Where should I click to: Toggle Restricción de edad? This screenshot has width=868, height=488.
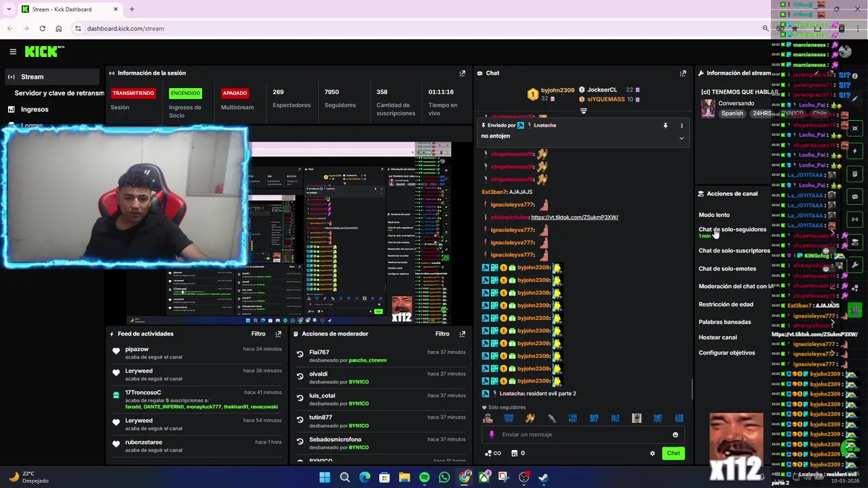pyautogui.click(x=726, y=304)
